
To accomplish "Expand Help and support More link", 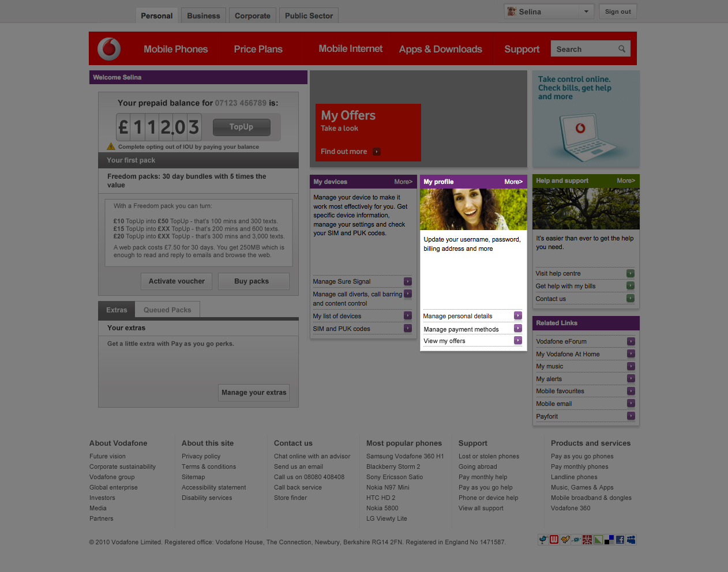I will [x=625, y=180].
